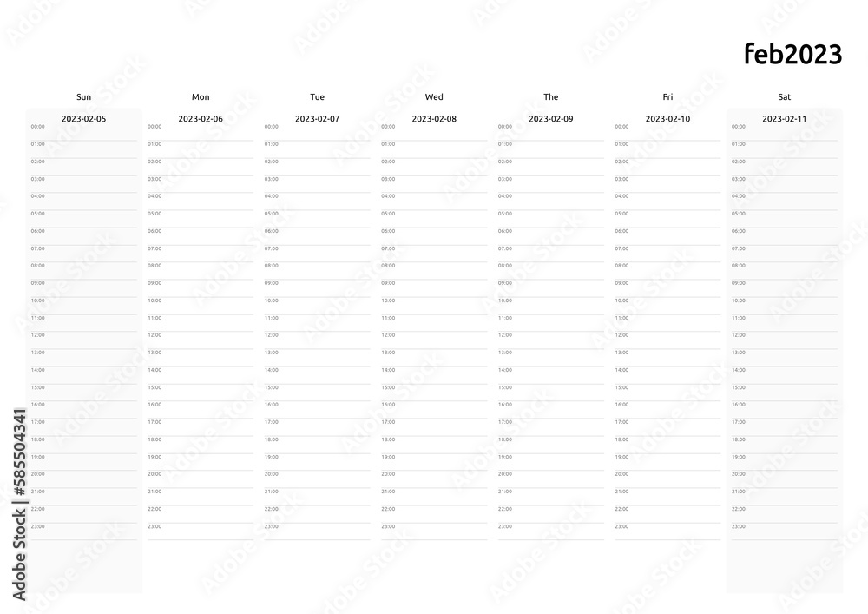Open date 2023-02-05 label
Viewport: 868px width, 614px height.
click(x=83, y=118)
